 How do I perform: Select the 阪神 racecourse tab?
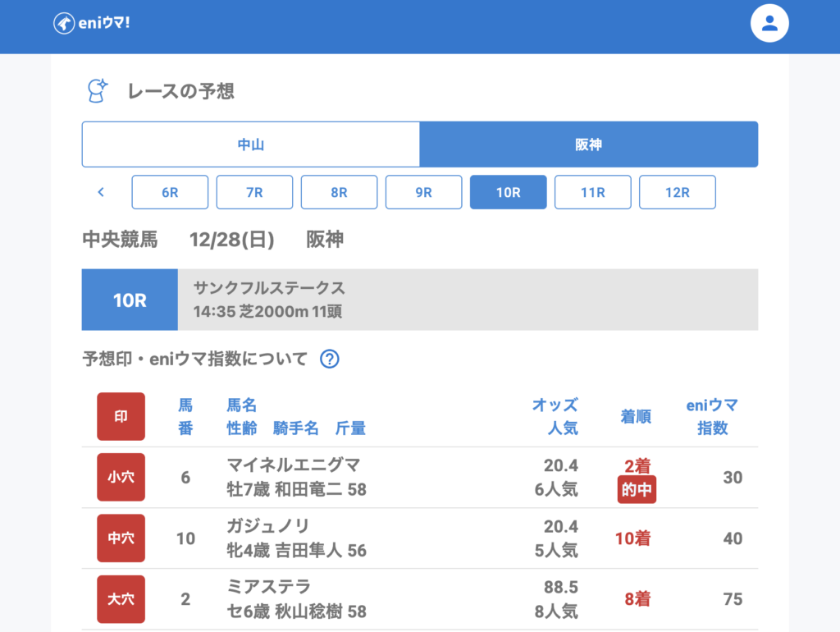pyautogui.click(x=588, y=144)
